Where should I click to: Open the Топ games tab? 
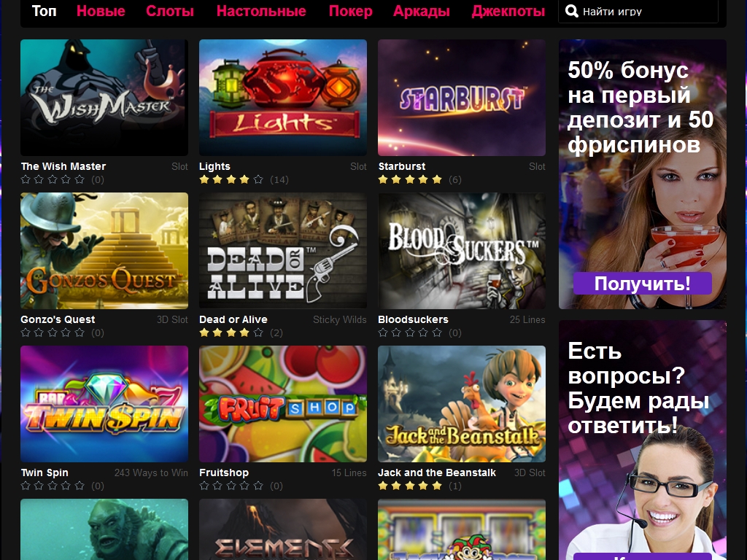coord(44,10)
